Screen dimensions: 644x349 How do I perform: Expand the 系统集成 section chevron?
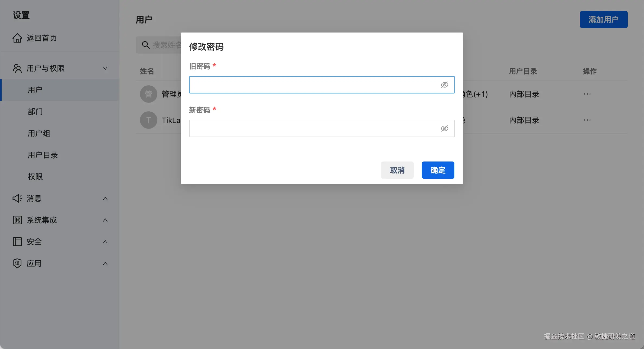tap(105, 220)
